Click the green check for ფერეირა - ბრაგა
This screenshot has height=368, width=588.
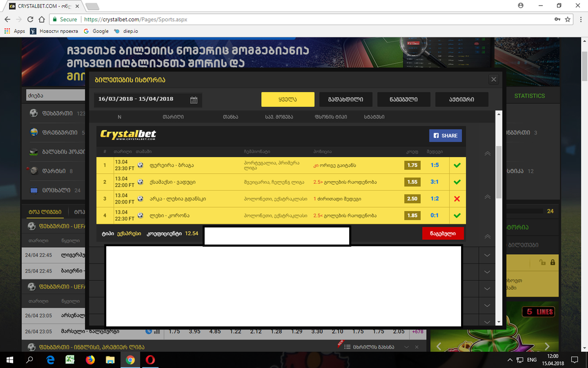tap(457, 165)
